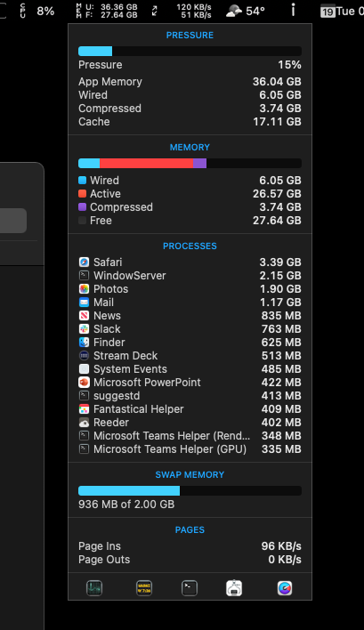Click the memory pressure bar

(190, 51)
